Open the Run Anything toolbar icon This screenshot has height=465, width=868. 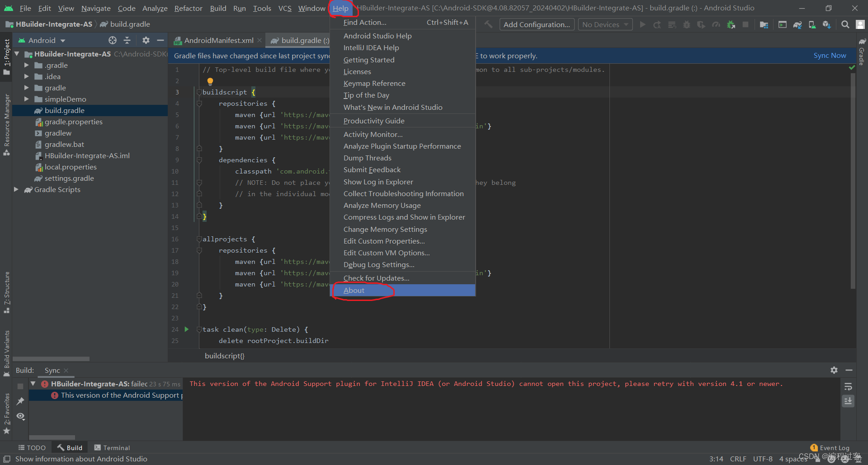783,24
